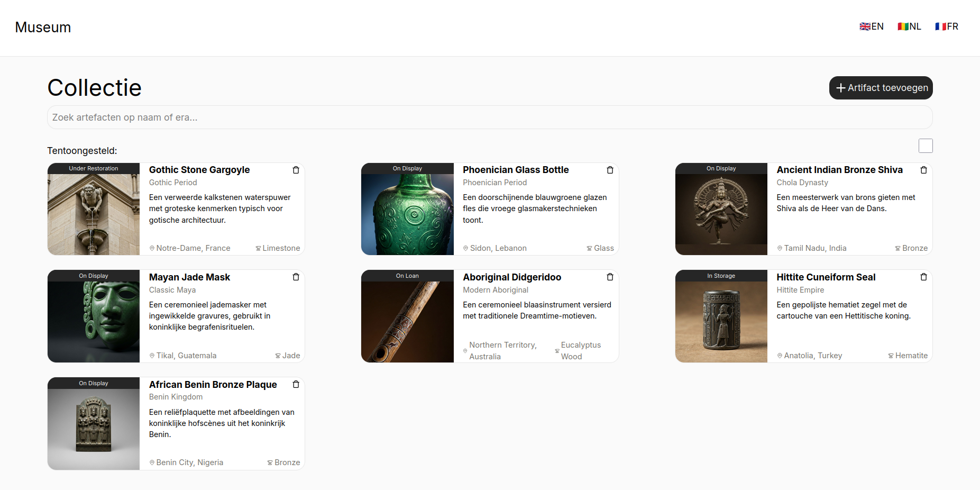Go to the Museum home link
The height and width of the screenshot is (490, 980).
(43, 28)
